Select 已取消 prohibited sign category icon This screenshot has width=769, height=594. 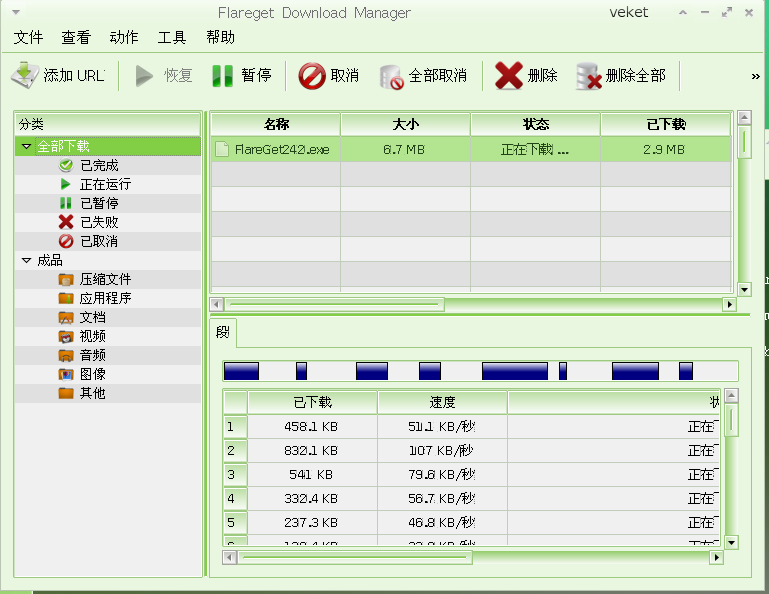click(x=66, y=241)
